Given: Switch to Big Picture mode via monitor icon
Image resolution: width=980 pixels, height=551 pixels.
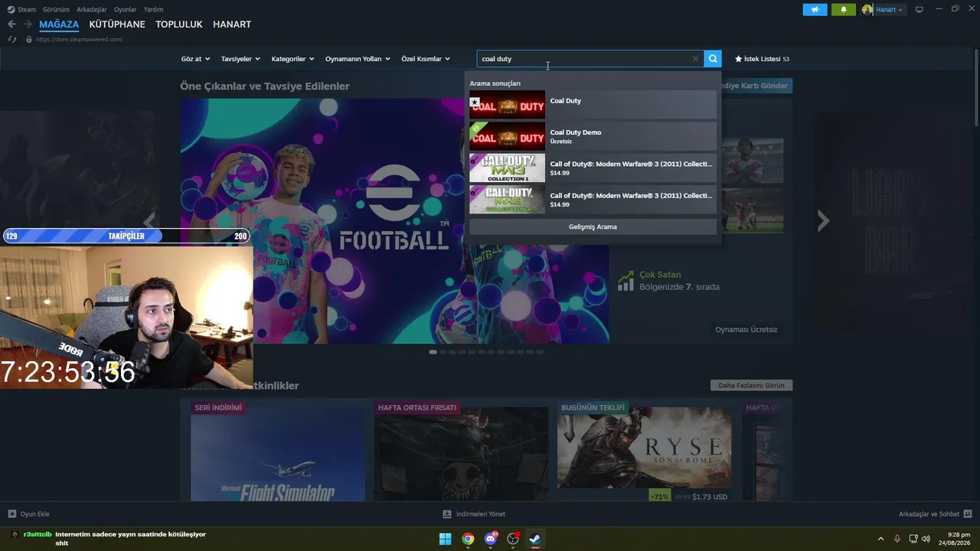Looking at the screenshot, I should pos(920,9).
